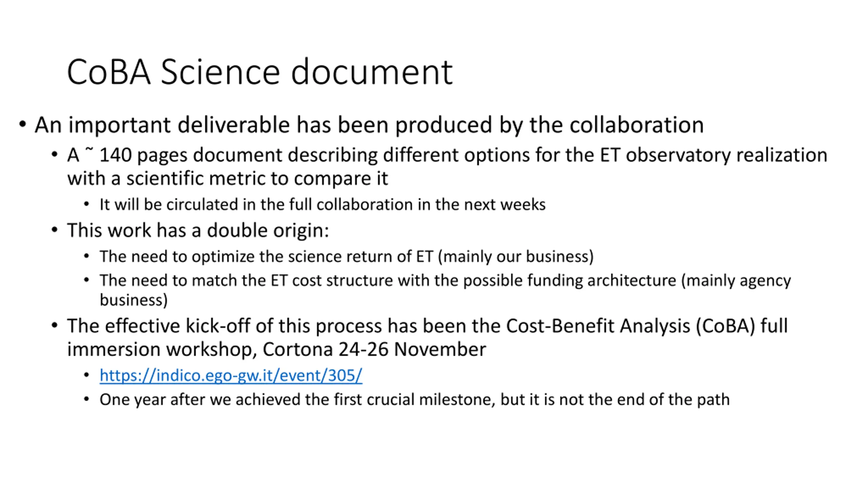
Task: Click the 'It will be circulated' sub-bullet
Action: 322,205
